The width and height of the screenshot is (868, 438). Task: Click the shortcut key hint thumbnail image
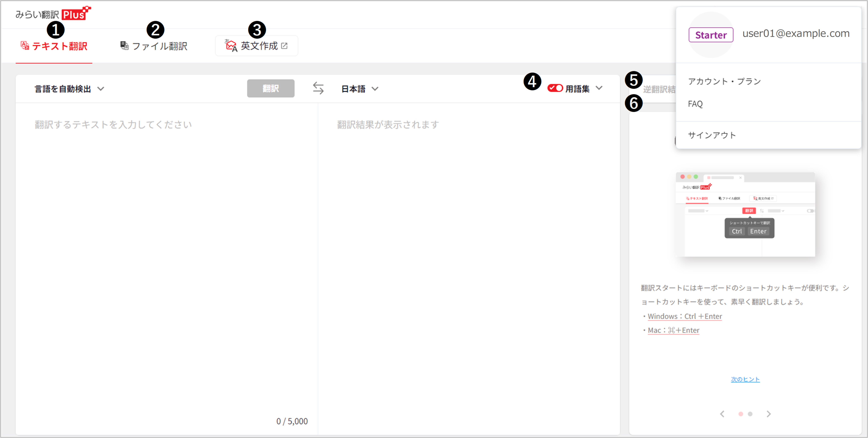(x=745, y=215)
